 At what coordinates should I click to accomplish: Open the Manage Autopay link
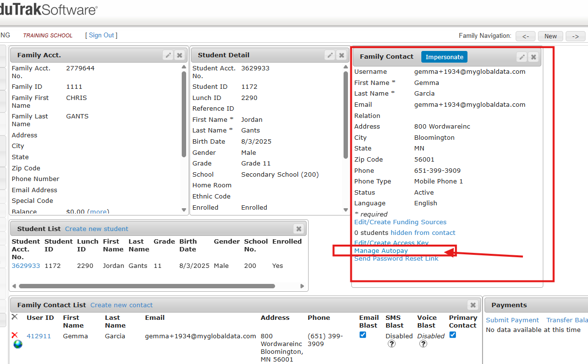[x=381, y=251]
